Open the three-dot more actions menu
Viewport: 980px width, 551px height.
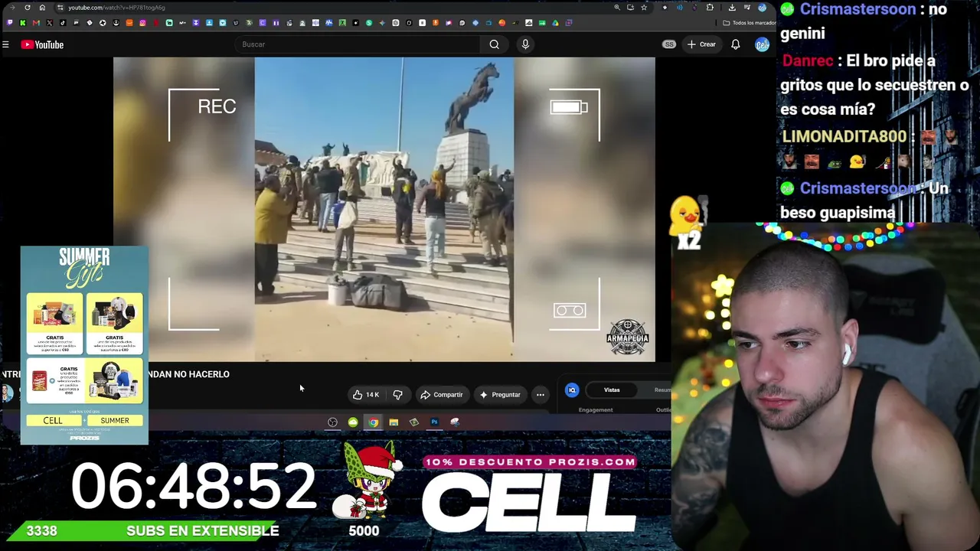click(541, 395)
